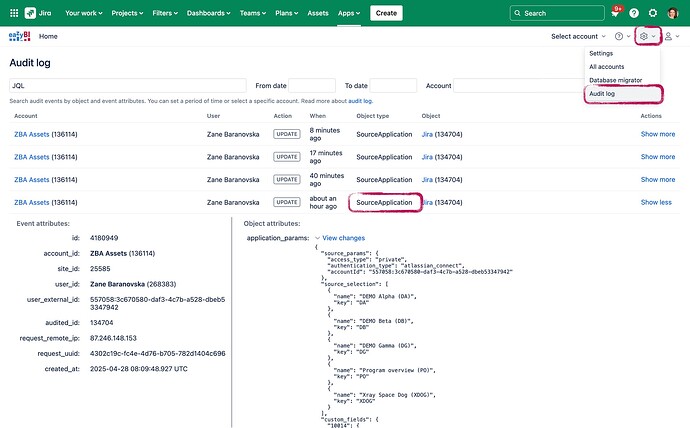Image resolution: width=690 pixels, height=428 pixels.
Task: Open the user profile avatar
Action: pos(672,13)
